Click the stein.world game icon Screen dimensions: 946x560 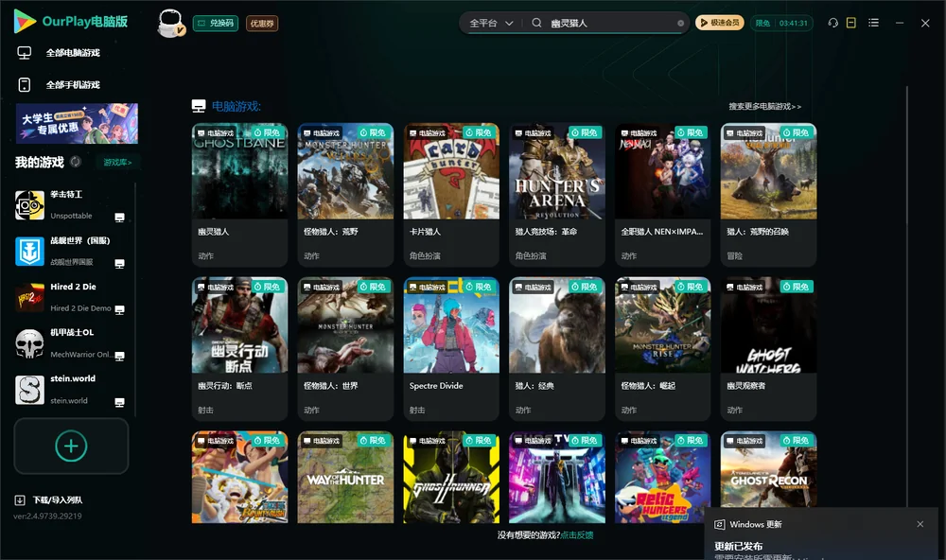(29, 390)
